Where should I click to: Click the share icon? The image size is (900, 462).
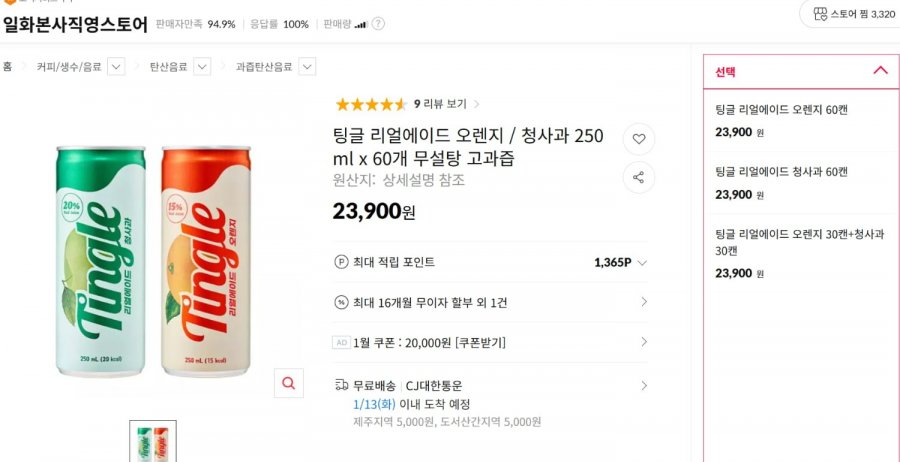click(x=639, y=177)
